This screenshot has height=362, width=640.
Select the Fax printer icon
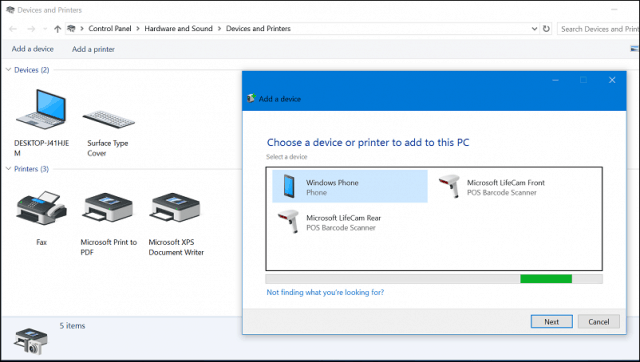pyautogui.click(x=42, y=208)
